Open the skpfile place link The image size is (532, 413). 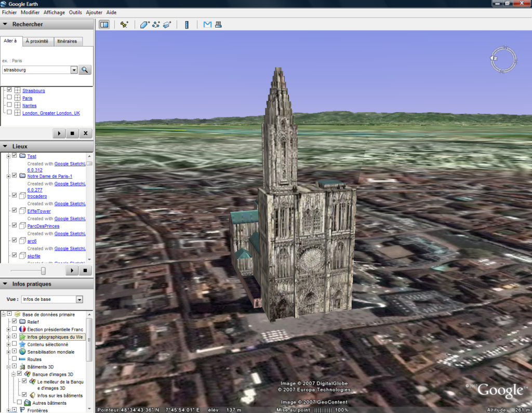(x=34, y=256)
